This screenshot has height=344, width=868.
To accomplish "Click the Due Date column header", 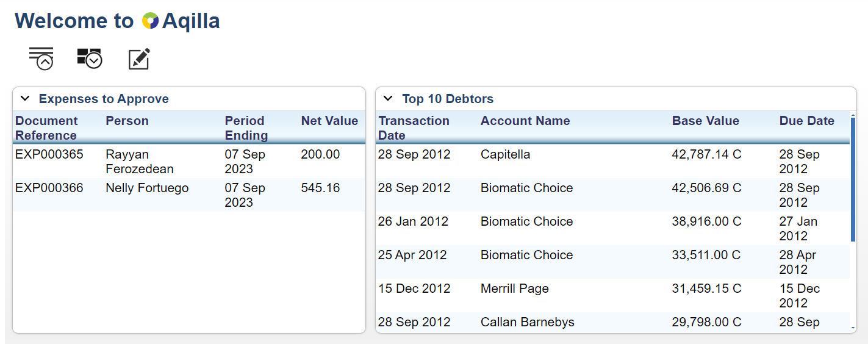I will point(806,121).
